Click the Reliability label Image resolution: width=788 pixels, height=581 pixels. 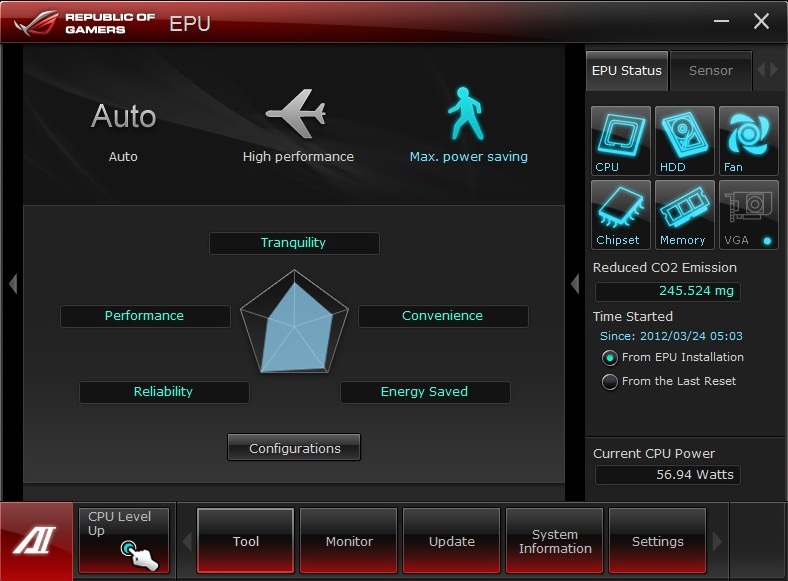click(x=164, y=392)
